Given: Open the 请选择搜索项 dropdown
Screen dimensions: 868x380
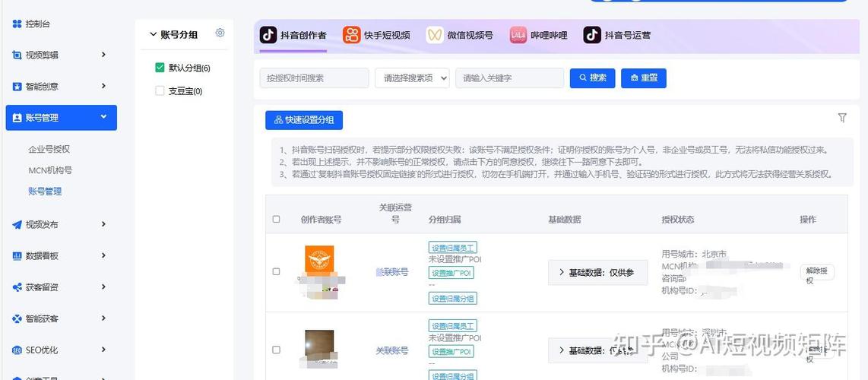Looking at the screenshot, I should 412,78.
